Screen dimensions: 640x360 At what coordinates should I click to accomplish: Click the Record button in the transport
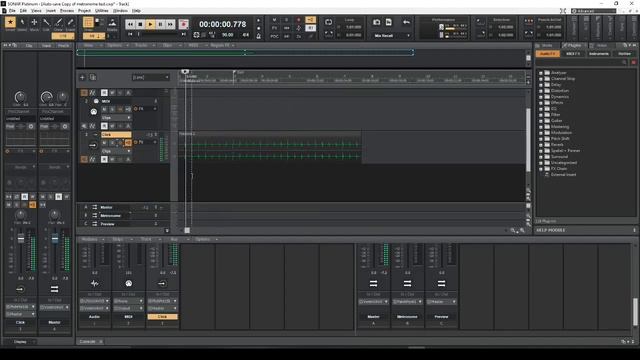point(183,24)
